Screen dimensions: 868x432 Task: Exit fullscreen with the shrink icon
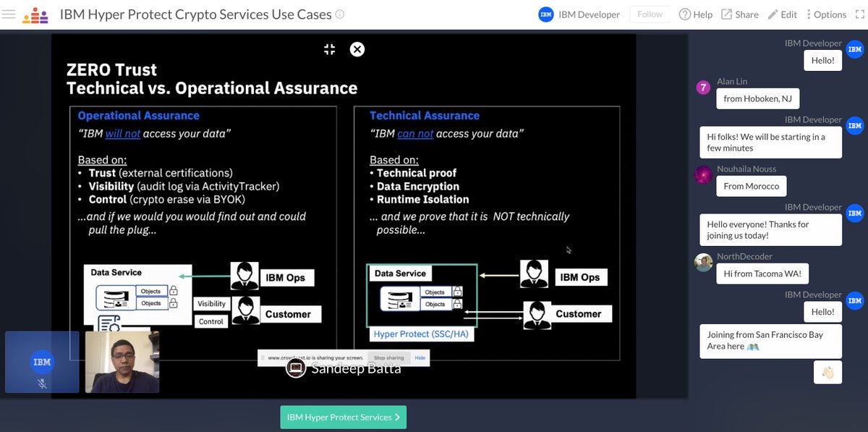click(x=330, y=49)
